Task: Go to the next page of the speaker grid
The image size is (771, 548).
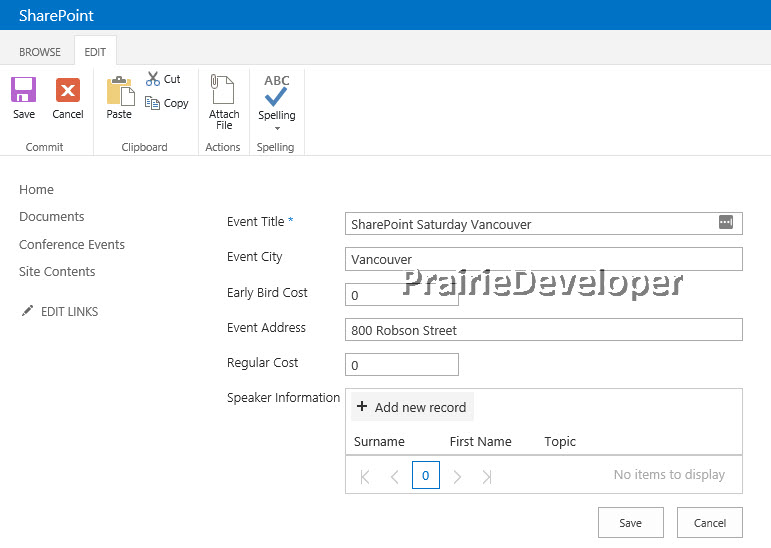Action: coord(457,476)
